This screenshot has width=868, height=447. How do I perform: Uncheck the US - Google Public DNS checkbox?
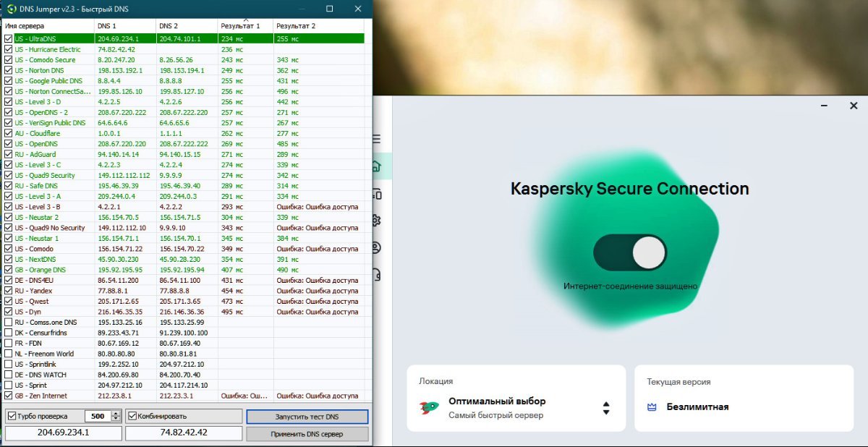point(9,81)
